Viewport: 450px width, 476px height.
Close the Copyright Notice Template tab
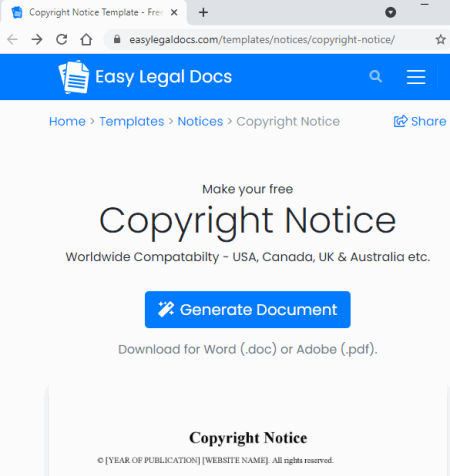point(174,13)
